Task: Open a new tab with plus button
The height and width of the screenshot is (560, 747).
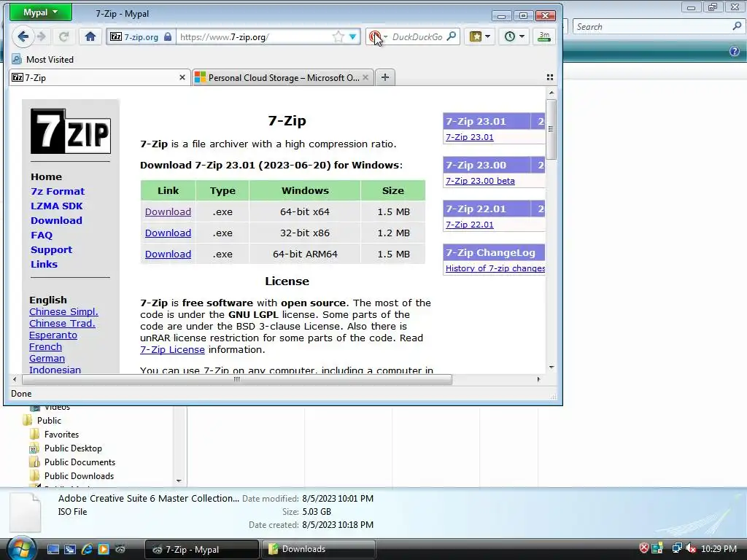Action: tap(385, 77)
